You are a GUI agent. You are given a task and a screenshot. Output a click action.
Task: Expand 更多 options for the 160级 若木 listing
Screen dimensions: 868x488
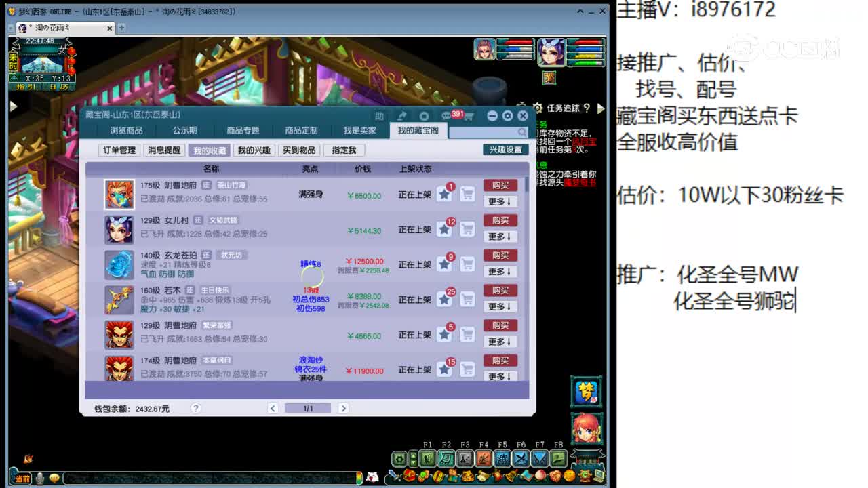point(500,306)
